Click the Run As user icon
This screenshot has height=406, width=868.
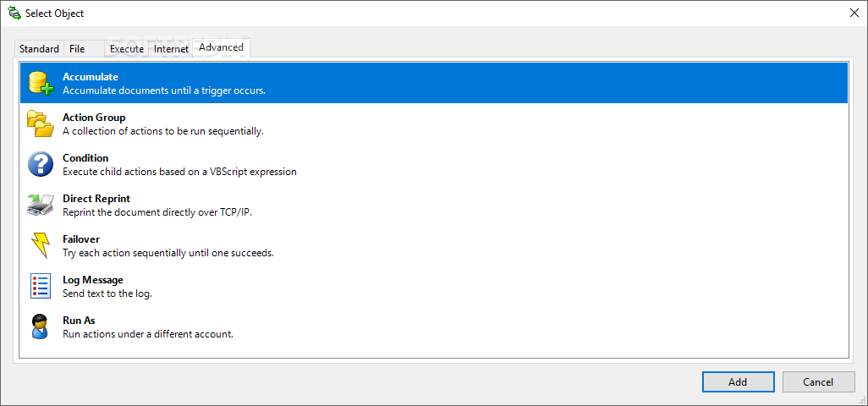click(41, 326)
